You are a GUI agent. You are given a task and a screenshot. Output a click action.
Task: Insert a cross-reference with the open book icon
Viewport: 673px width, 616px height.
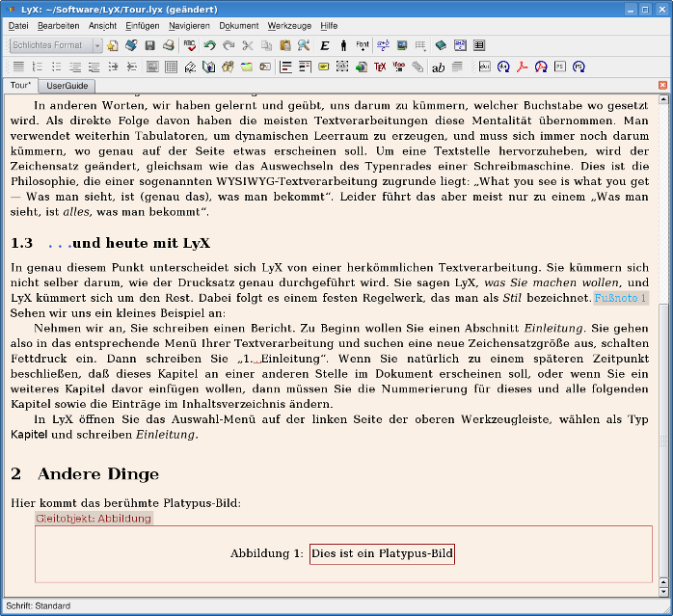click(209, 67)
